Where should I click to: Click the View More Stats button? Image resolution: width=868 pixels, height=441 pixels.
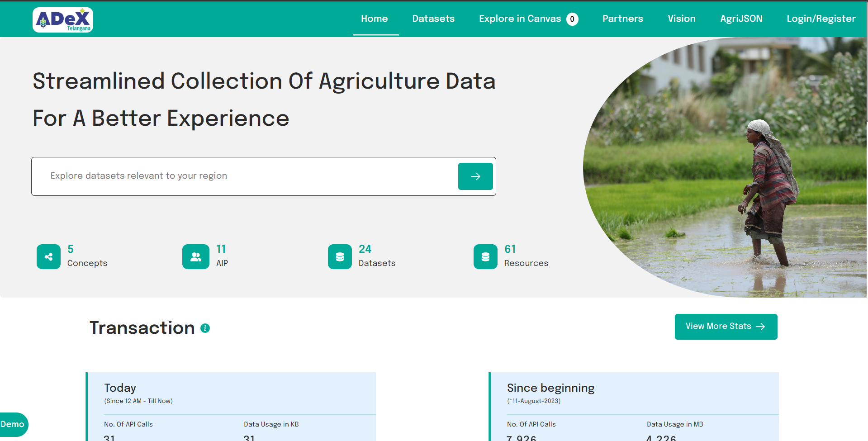[726, 327]
